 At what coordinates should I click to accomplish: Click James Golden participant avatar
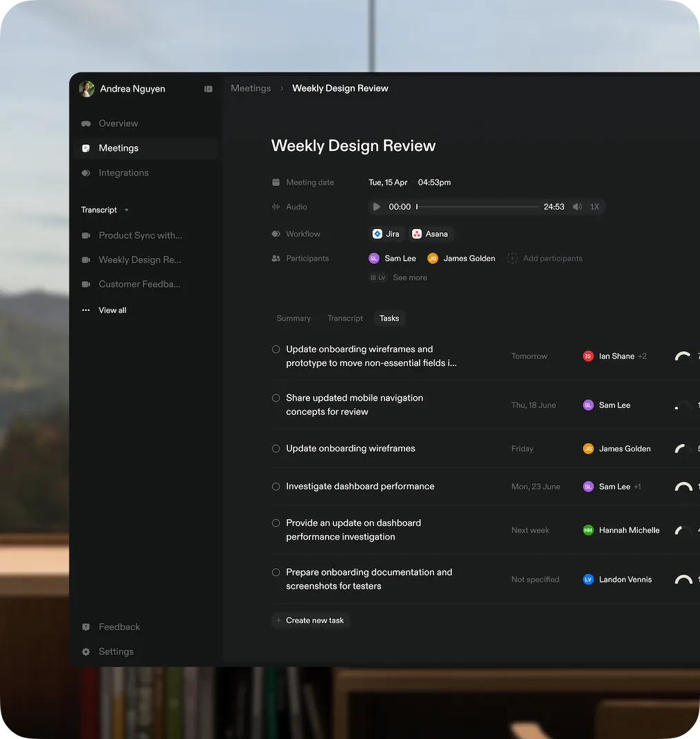433,259
